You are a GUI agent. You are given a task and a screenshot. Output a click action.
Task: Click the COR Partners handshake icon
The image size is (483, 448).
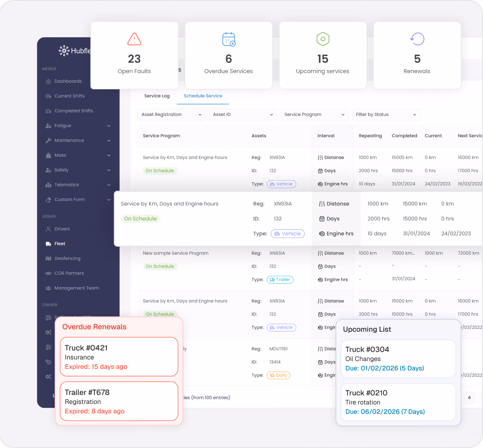pos(48,273)
